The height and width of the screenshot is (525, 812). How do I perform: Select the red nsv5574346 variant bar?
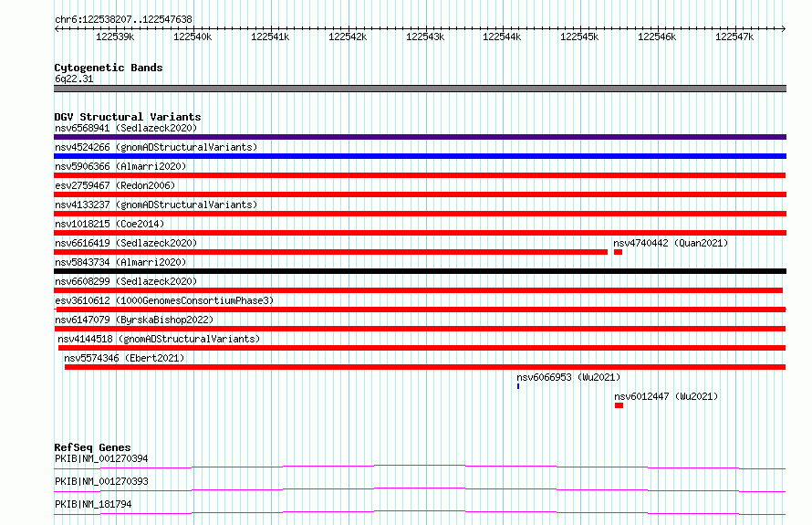point(425,367)
